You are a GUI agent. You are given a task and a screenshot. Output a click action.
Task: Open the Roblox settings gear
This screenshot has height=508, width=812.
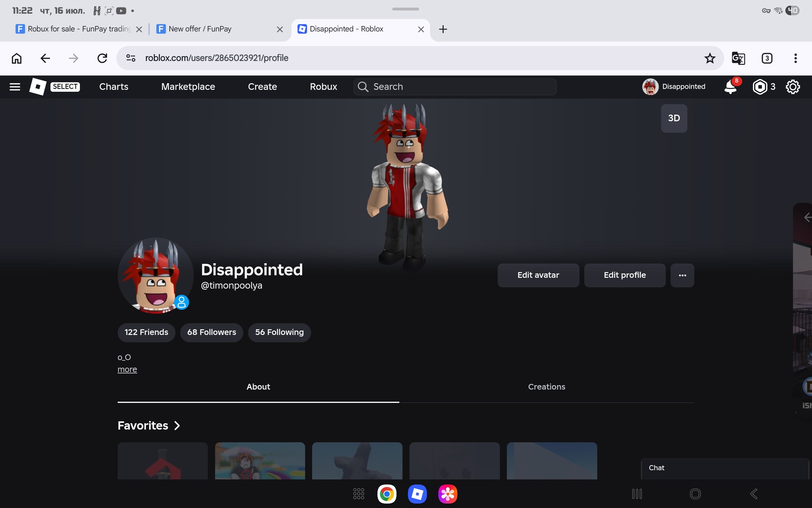[x=793, y=87]
